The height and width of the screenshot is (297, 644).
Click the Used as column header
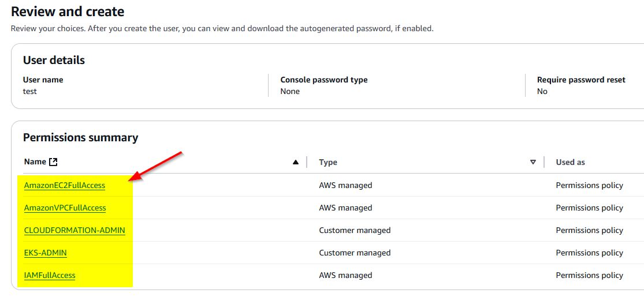570,162
